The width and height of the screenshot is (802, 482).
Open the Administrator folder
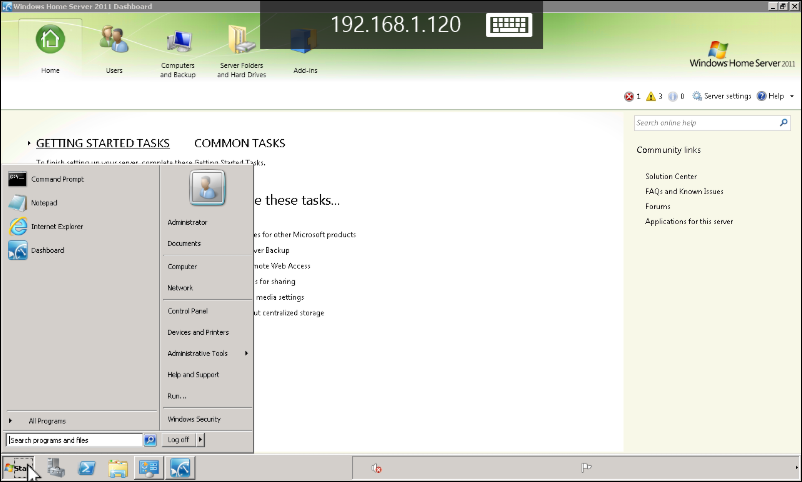pyautogui.click(x=187, y=223)
